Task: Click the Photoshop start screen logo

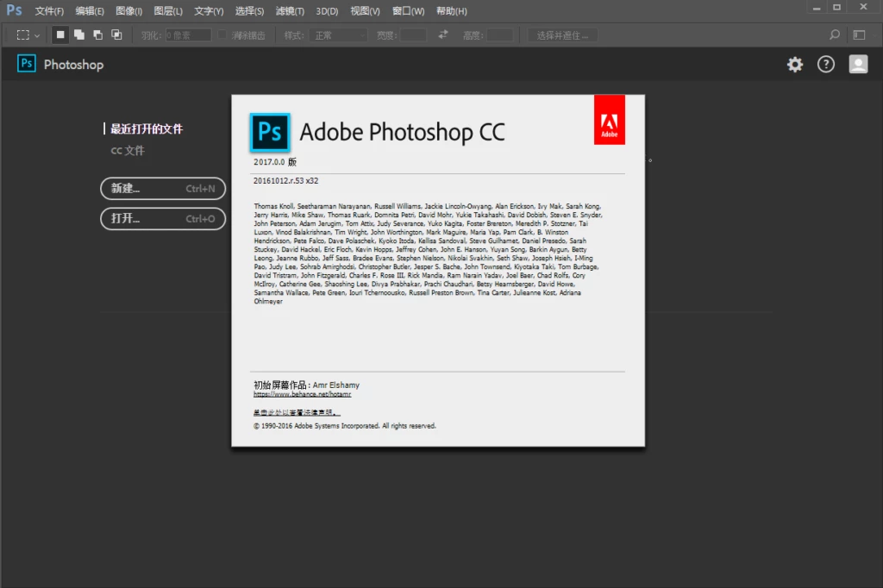Action: coord(27,64)
